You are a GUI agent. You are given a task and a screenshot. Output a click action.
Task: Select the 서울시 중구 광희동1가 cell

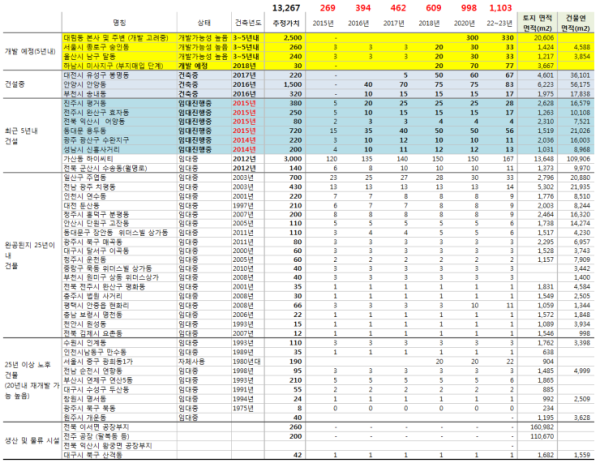tap(98, 361)
